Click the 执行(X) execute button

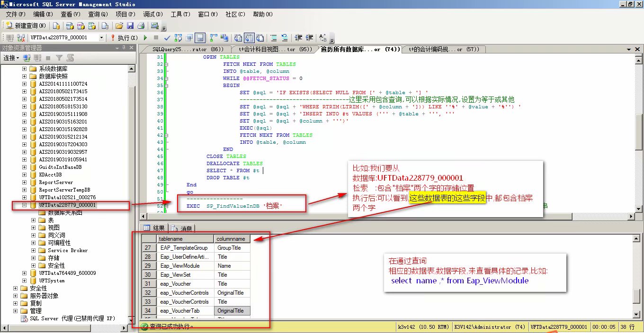(x=124, y=37)
